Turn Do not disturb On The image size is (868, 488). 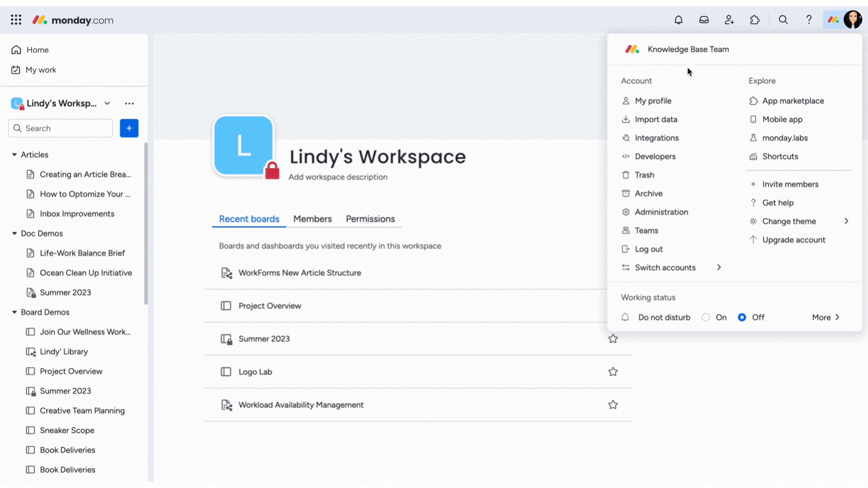706,317
